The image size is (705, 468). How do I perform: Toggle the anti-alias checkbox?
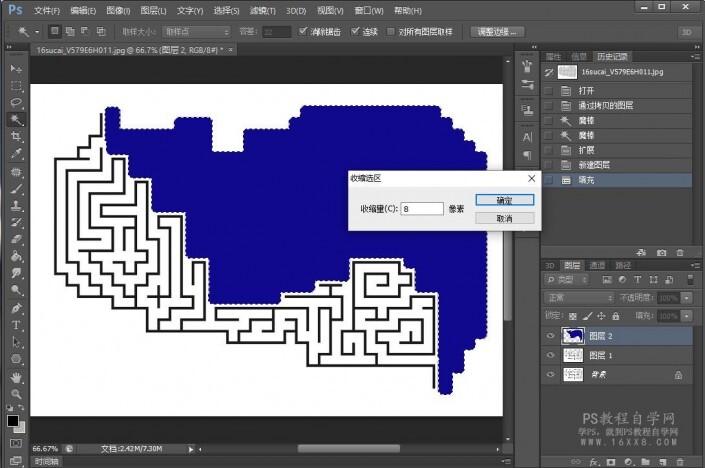click(303, 32)
